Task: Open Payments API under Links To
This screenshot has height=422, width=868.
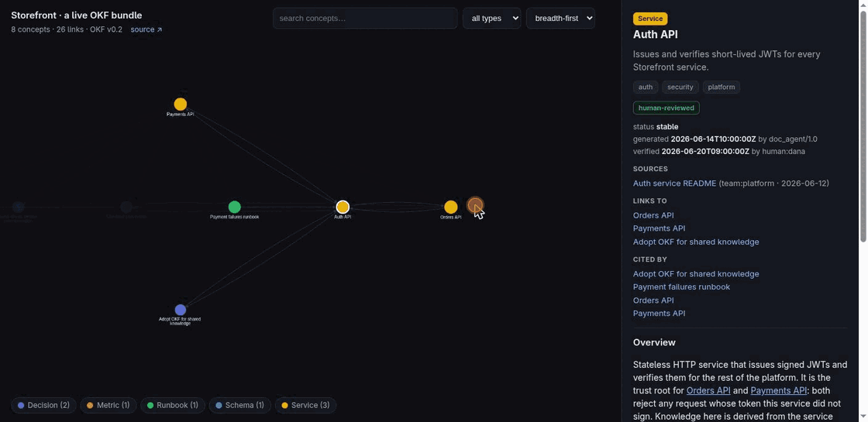Action: [x=660, y=228]
